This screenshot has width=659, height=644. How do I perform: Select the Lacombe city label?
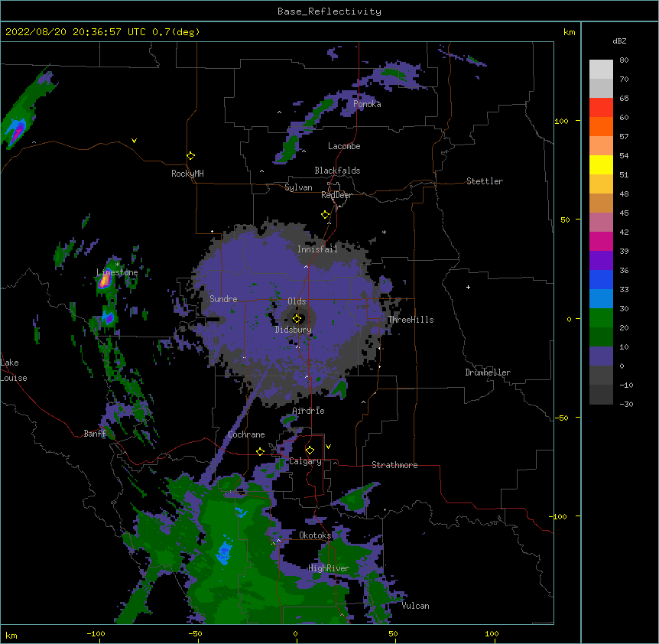coord(344,146)
